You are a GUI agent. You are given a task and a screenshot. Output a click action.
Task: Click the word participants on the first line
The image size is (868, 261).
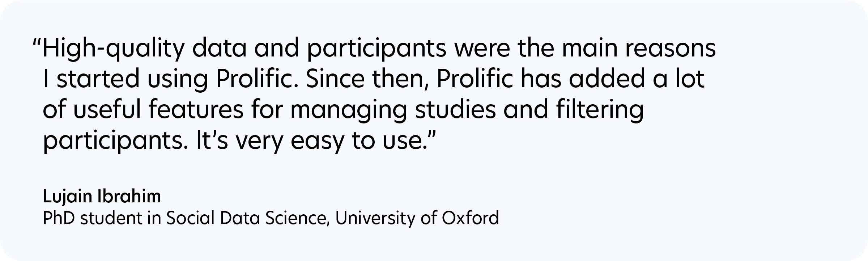[377, 50]
